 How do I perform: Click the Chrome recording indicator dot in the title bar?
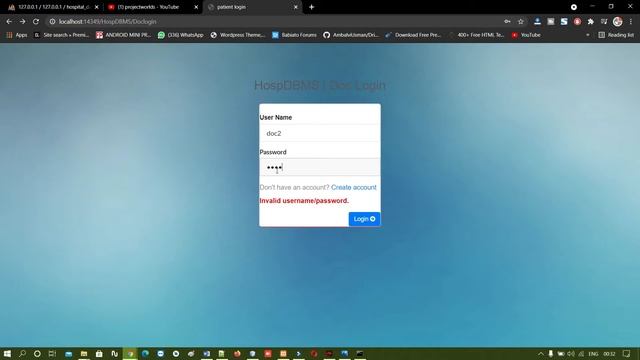(x=573, y=7)
